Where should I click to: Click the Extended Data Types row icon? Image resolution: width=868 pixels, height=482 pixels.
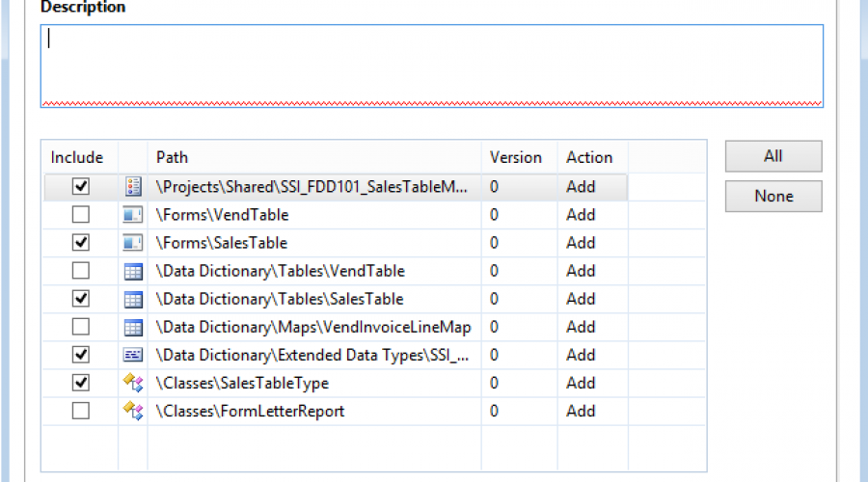tap(133, 355)
